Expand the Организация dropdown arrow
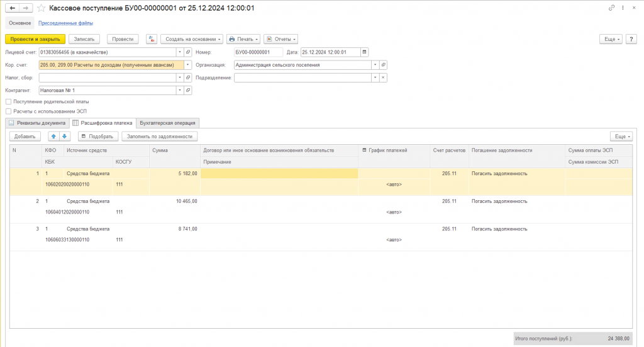644x347 pixels. [375, 65]
